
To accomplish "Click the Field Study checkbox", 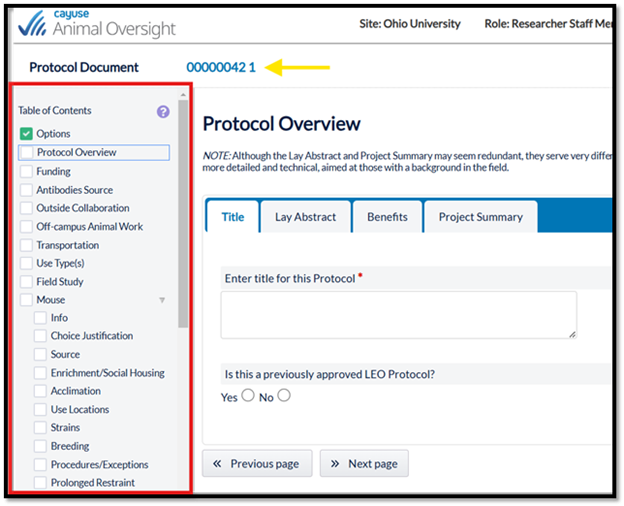I will 27,282.
